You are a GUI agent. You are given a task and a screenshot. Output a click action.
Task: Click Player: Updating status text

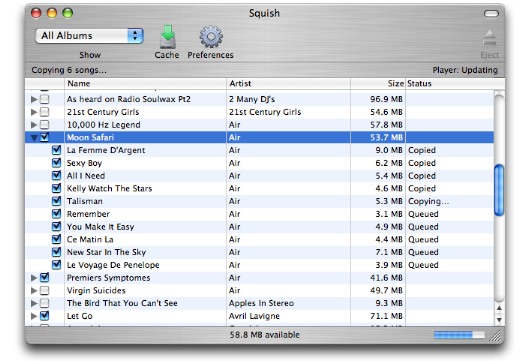coord(465,70)
